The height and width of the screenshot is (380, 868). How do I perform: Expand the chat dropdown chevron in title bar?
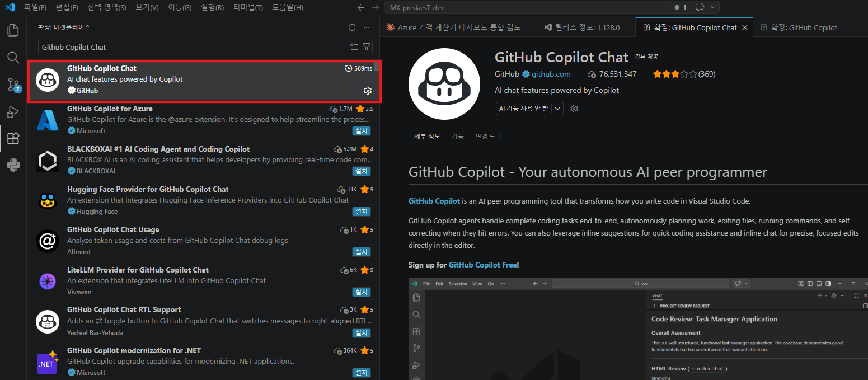coord(713,8)
